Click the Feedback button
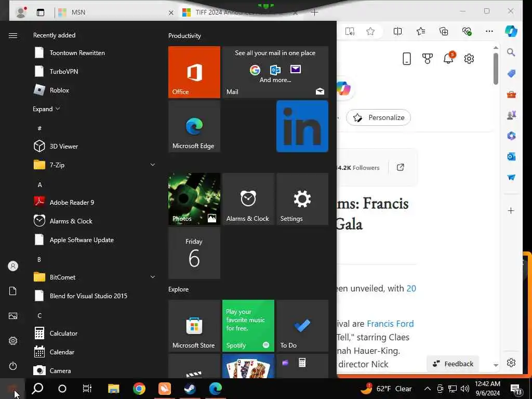The width and height of the screenshot is (532, 399). (x=453, y=364)
